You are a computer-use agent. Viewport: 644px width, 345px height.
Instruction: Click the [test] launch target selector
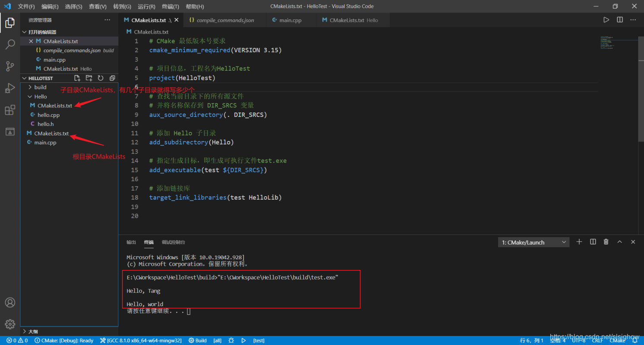259,340
